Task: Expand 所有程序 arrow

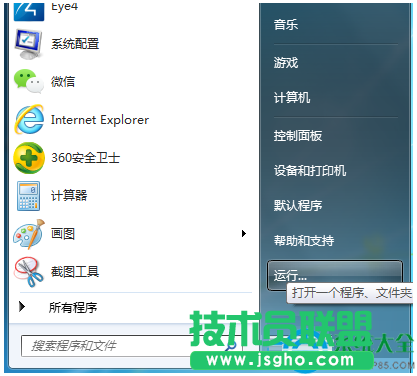Action: point(22,306)
